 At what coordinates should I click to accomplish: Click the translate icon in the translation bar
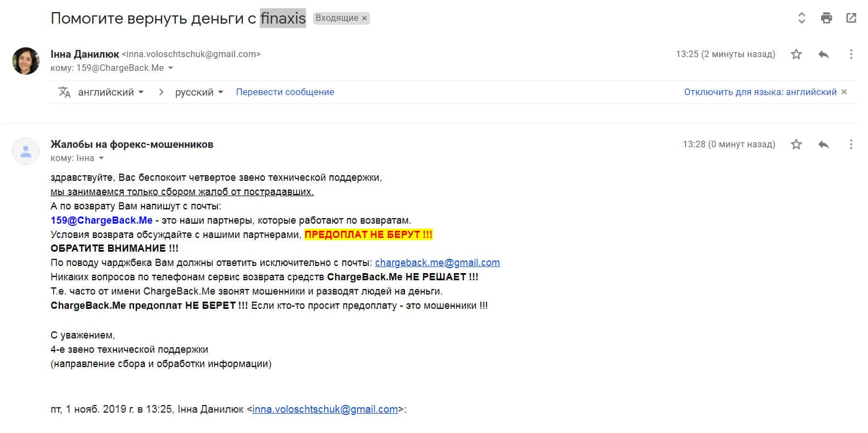pyautogui.click(x=64, y=92)
